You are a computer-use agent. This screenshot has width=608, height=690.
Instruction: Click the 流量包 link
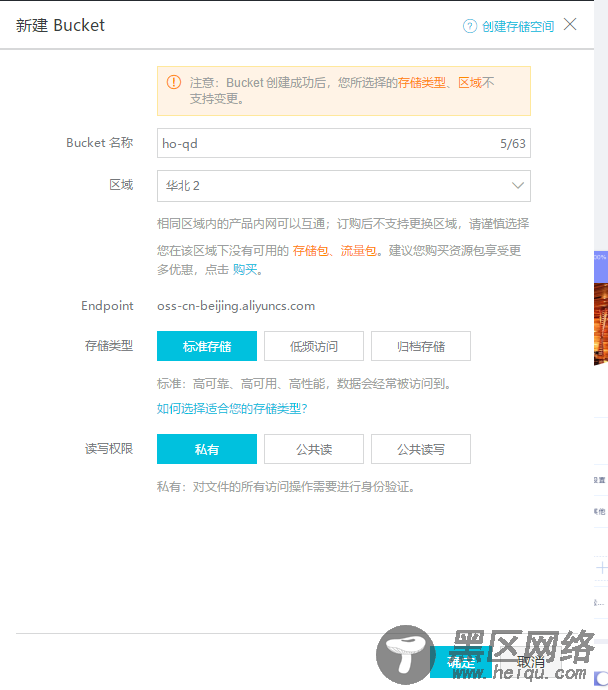pyautogui.click(x=358, y=251)
